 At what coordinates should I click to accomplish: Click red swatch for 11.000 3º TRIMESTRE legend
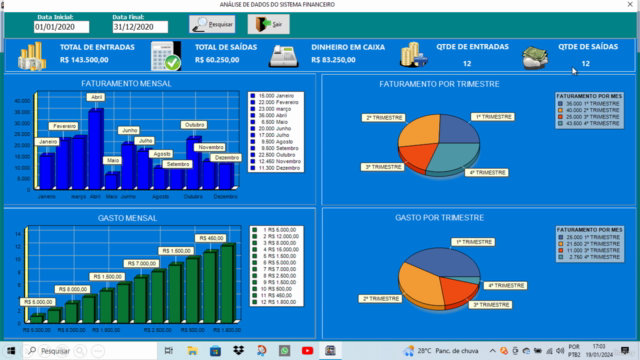(561, 250)
